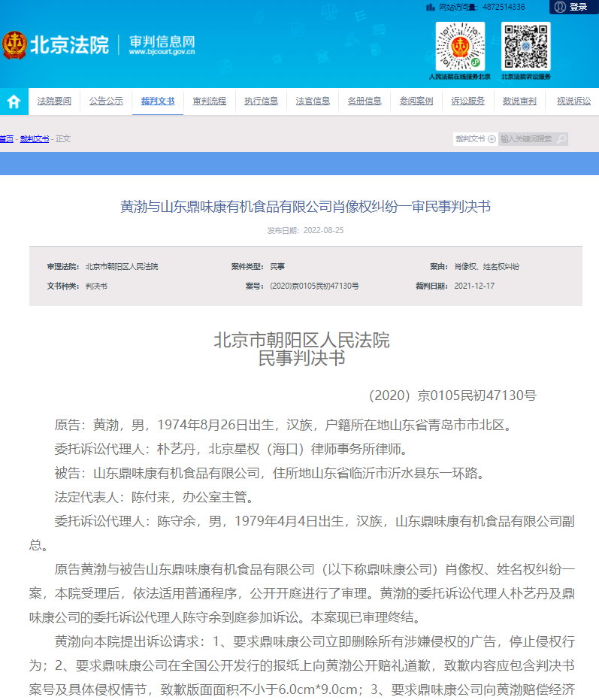Click the search magnifier icon
599x700 pixels.
click(x=561, y=138)
